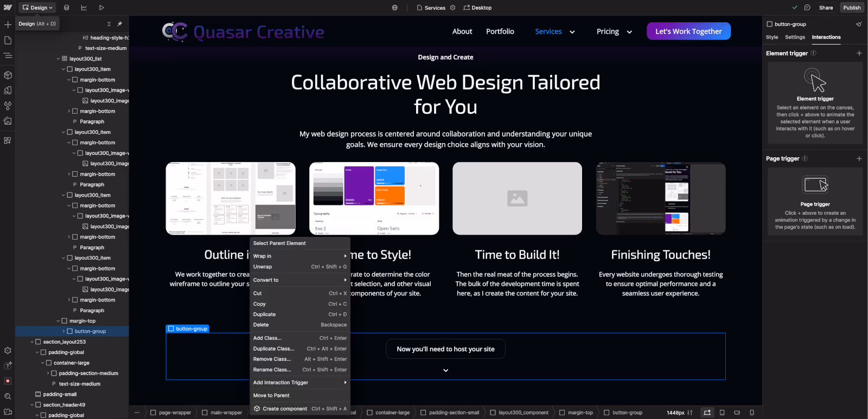Image resolution: width=868 pixels, height=419 pixels.
Task: Collapse the container-large tree node
Action: [x=42, y=363]
